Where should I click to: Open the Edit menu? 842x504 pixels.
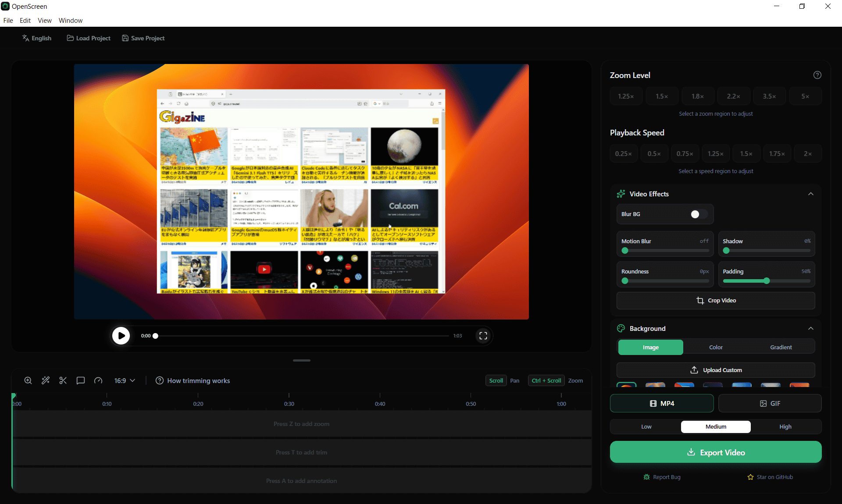25,21
